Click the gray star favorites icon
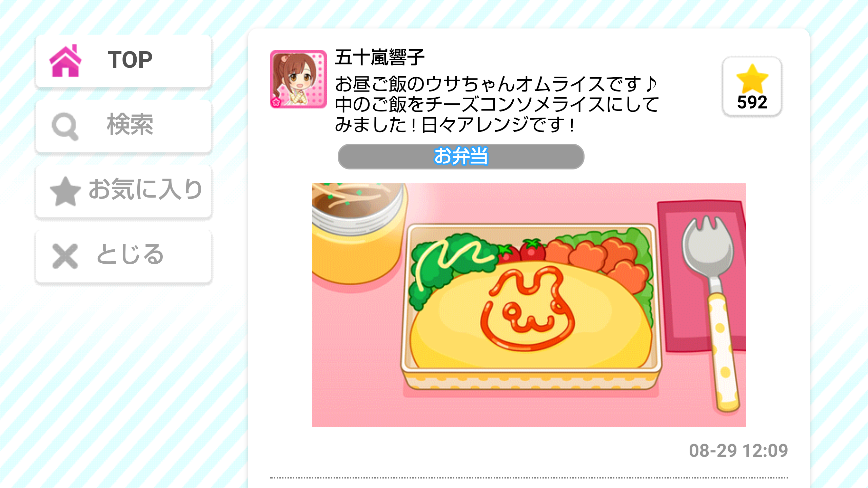 (x=65, y=191)
